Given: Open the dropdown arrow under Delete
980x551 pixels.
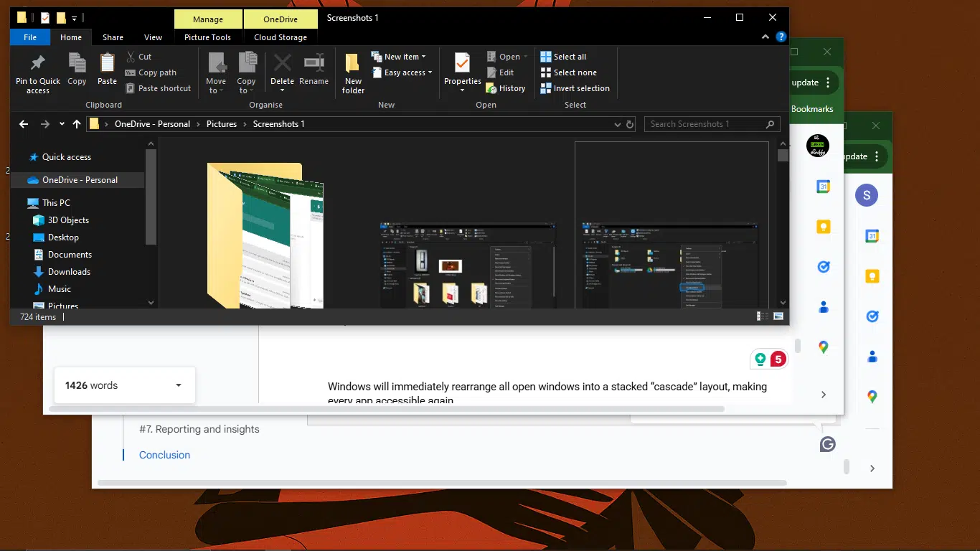Looking at the screenshot, I should click(x=282, y=90).
